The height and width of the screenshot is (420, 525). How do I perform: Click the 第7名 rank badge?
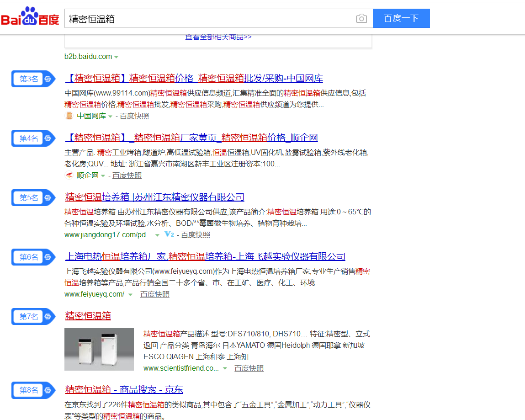point(33,317)
